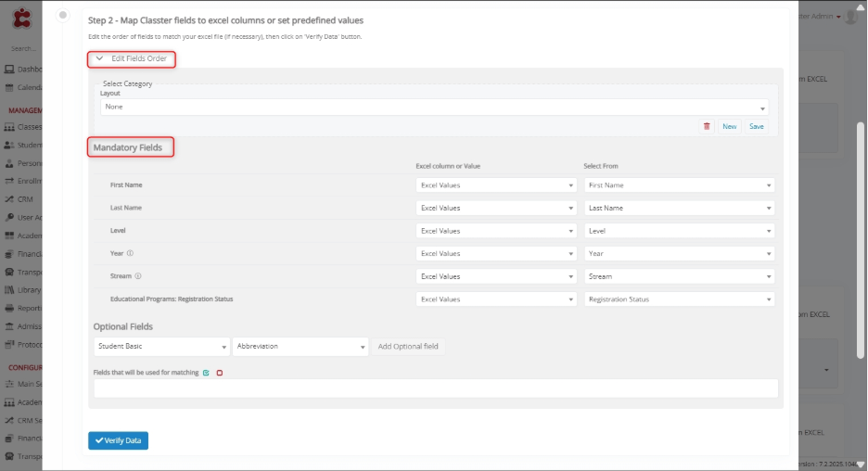Click green select-all matching fields checkbox
Screen dimensions: 868x471
[207, 373]
